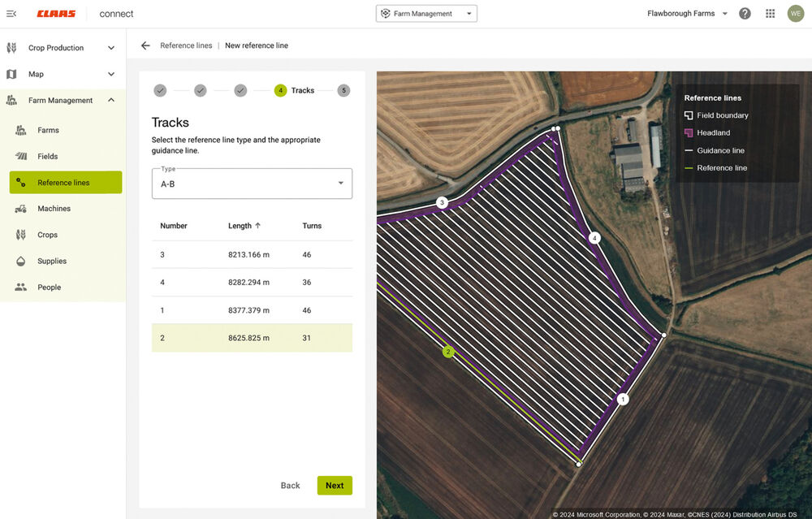
Task: Click the back arrow beside Reference lines
Action: 145,45
